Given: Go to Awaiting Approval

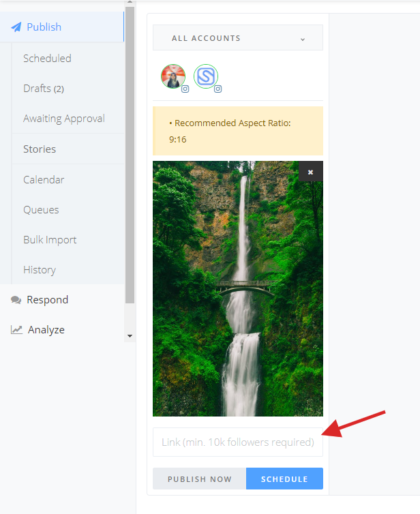Looking at the screenshot, I should click(64, 119).
